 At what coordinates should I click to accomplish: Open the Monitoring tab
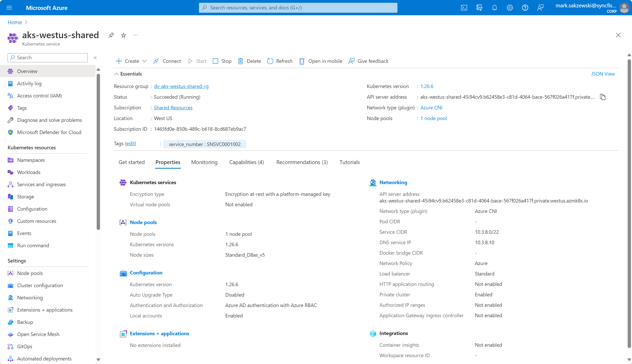(x=204, y=162)
